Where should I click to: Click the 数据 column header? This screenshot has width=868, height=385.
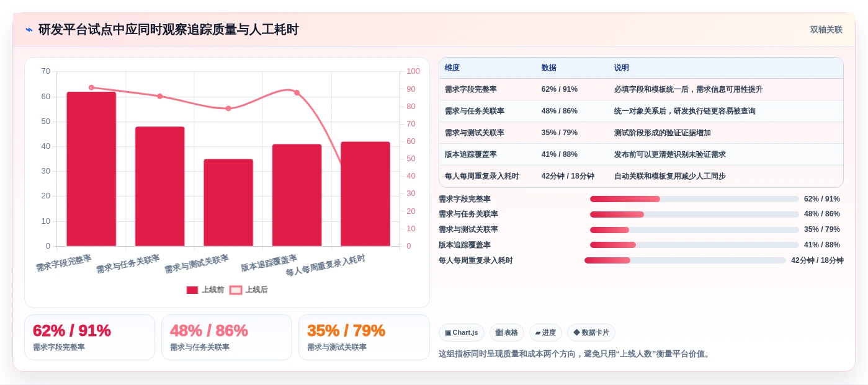(x=549, y=68)
